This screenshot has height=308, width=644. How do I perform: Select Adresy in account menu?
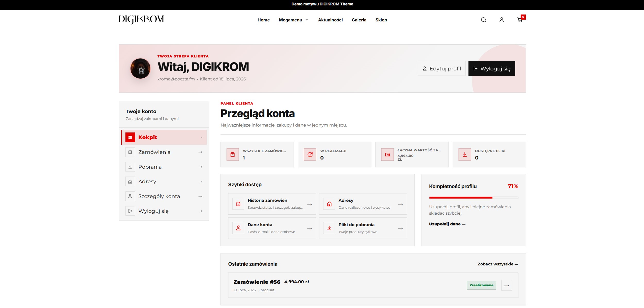click(x=164, y=181)
